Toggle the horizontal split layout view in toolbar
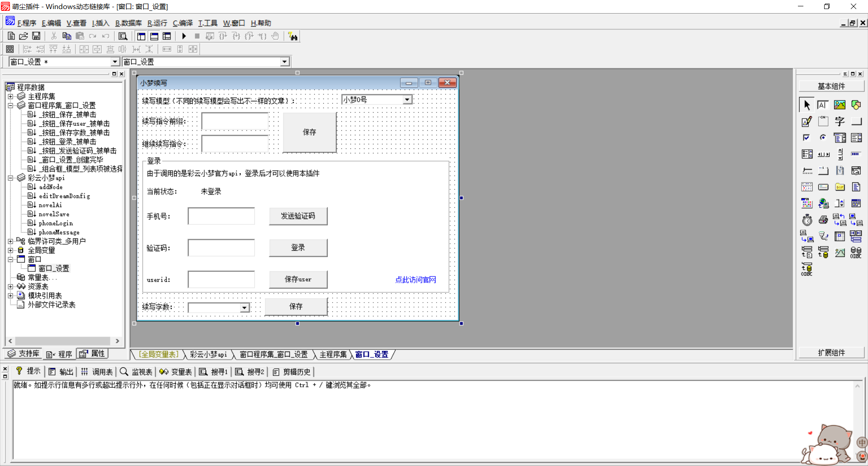 (x=154, y=36)
